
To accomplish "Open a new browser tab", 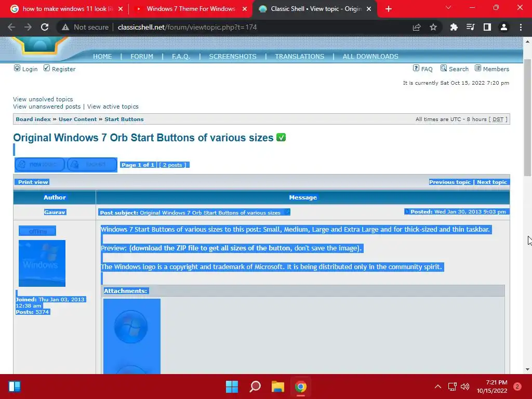I will coord(389,9).
